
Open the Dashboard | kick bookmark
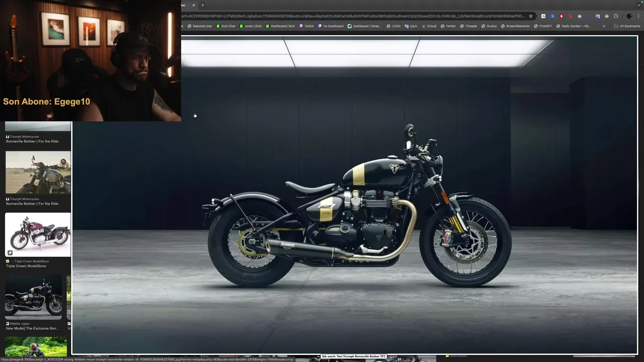coord(280,26)
